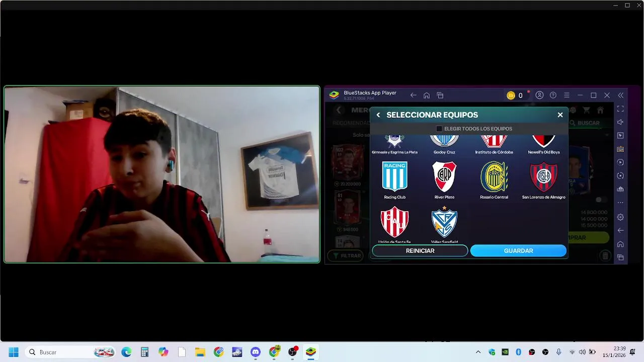The height and width of the screenshot is (362, 644).
Task: Mute volume with BlueStacks sidebar speaker icon
Action: pyautogui.click(x=620, y=122)
